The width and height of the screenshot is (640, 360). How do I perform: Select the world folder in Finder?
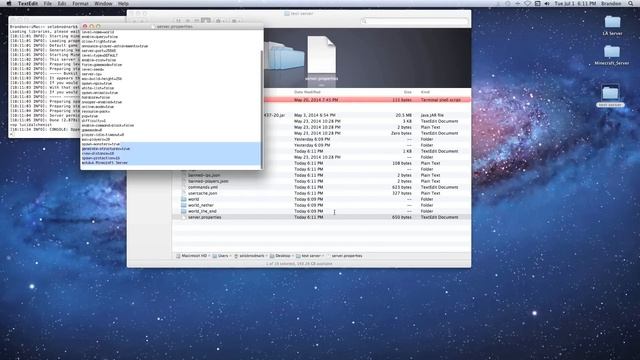coord(193,199)
